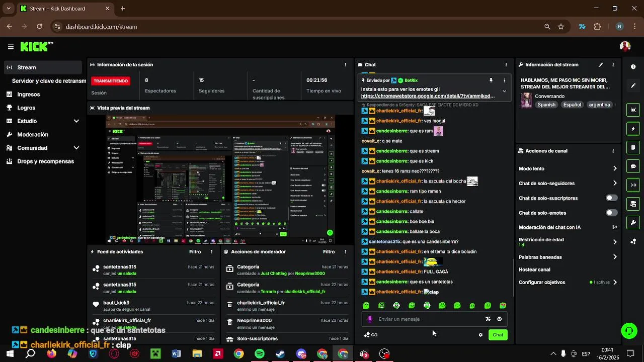Collapse the pinned BotRix message chevron
Image resolution: width=644 pixels, height=362 pixels.
505,92
